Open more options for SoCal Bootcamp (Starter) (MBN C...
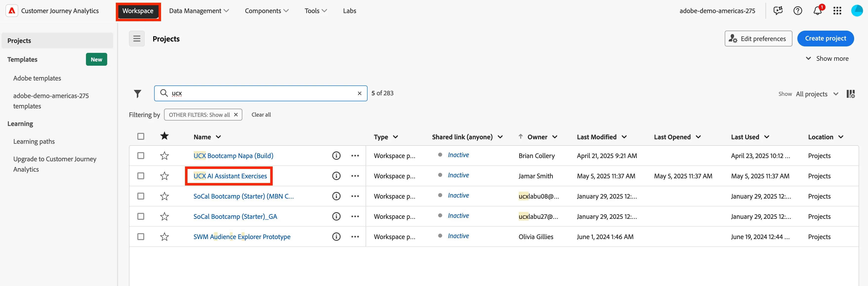 click(x=355, y=196)
